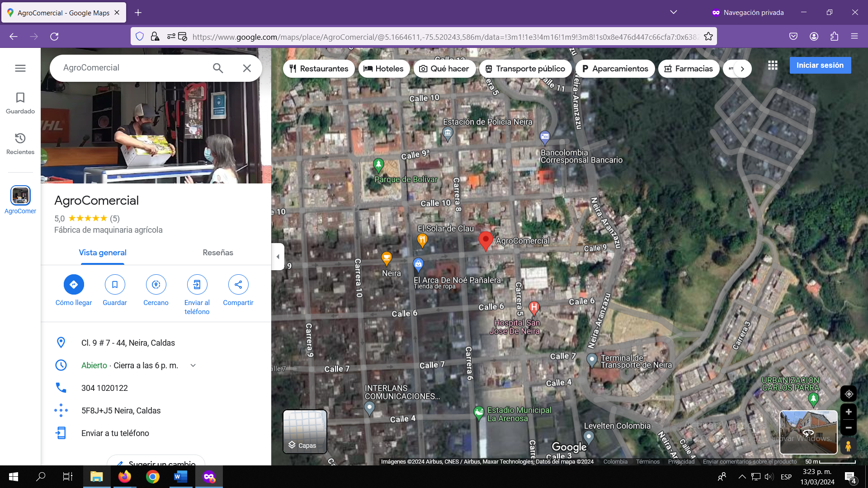Zoom in with the plus button
Image resolution: width=868 pixels, height=488 pixels.
click(849, 412)
